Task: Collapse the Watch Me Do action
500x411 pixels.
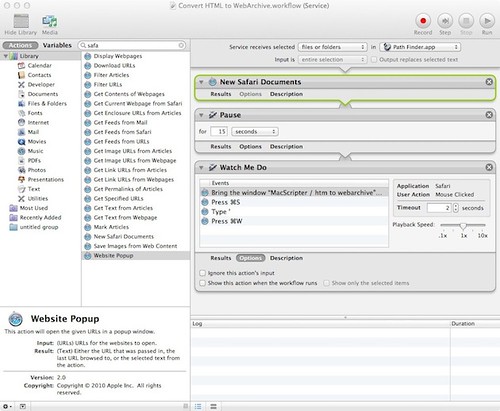Action: coord(201,167)
